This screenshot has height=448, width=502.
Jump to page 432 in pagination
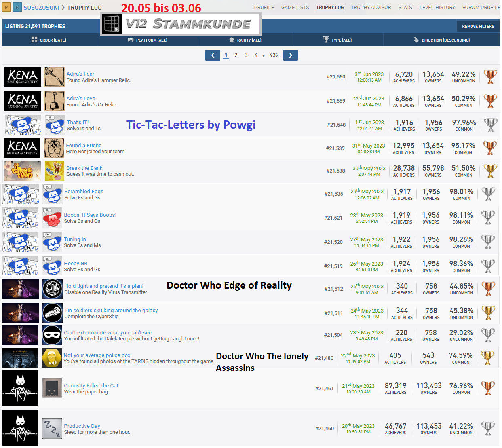point(274,55)
